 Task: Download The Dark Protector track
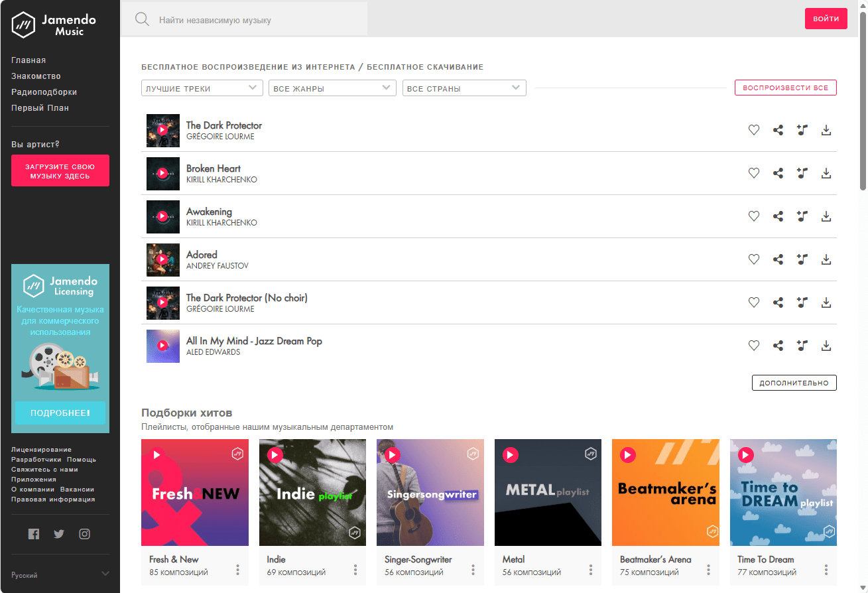(x=826, y=130)
